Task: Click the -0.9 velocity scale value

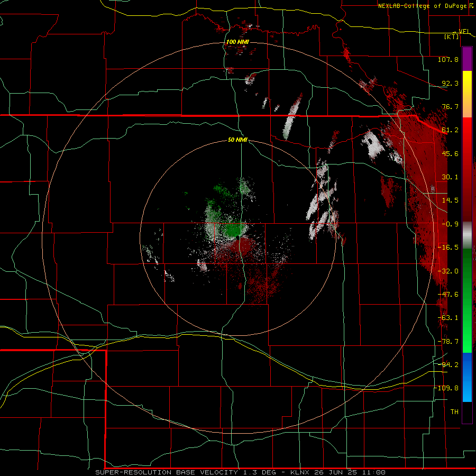Action: click(450, 224)
